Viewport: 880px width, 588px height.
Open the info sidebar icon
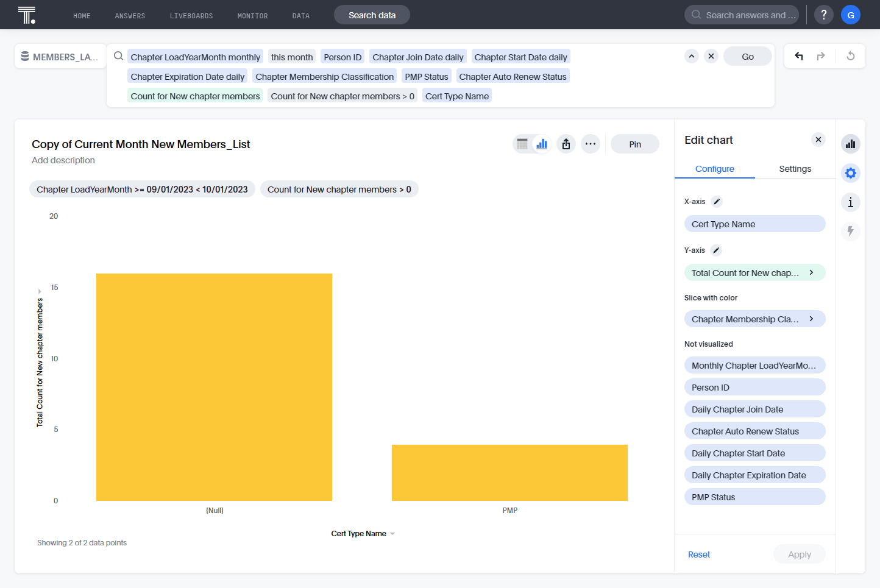point(851,202)
